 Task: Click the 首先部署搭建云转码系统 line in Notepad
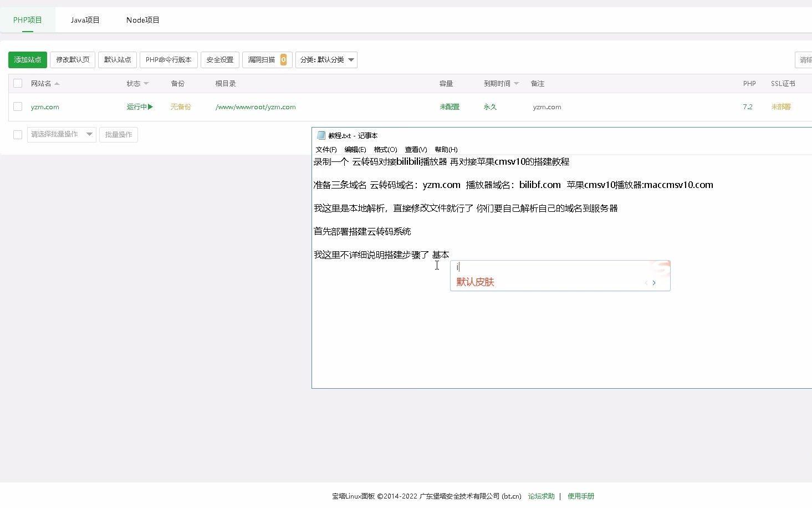coord(362,232)
